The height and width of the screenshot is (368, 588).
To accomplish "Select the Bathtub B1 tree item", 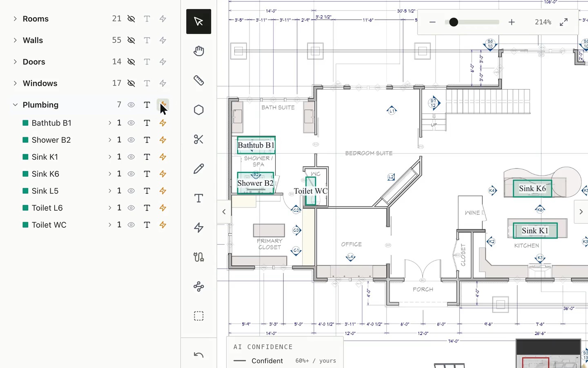I will 51,123.
